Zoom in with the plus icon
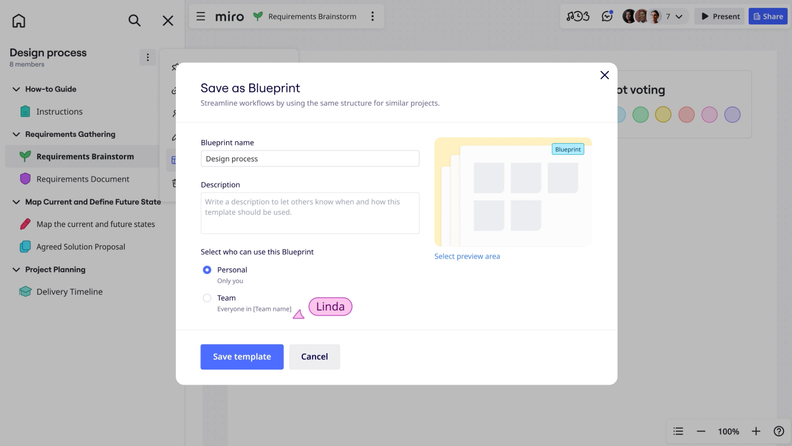Viewport: 792px width, 446px height. click(x=756, y=431)
